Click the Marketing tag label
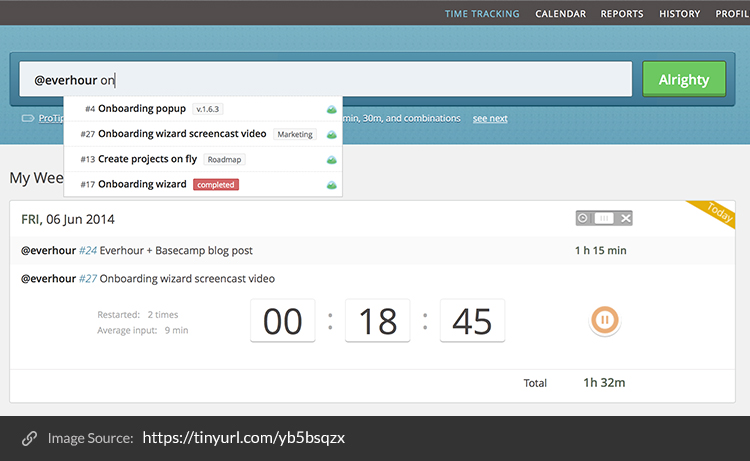Screen dimensions: 750x461 [295, 134]
